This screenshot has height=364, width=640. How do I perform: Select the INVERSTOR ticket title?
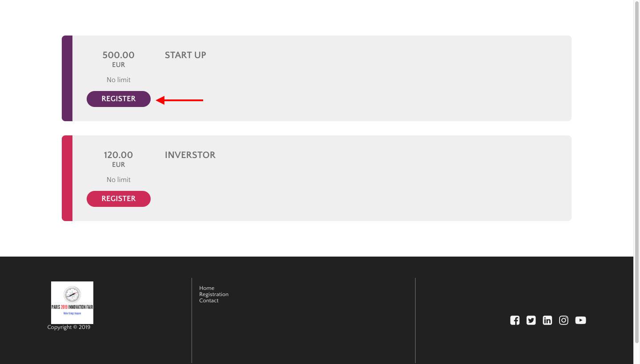[x=190, y=155]
